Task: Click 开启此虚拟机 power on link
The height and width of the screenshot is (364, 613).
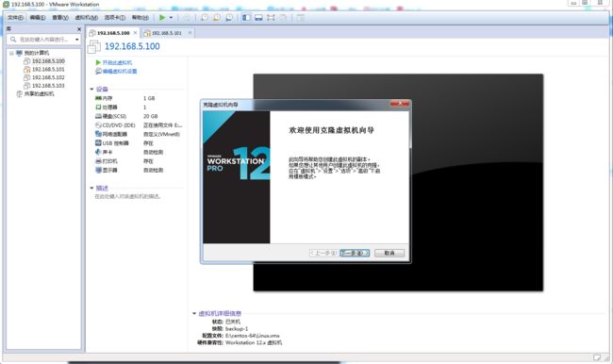Action: (x=117, y=62)
